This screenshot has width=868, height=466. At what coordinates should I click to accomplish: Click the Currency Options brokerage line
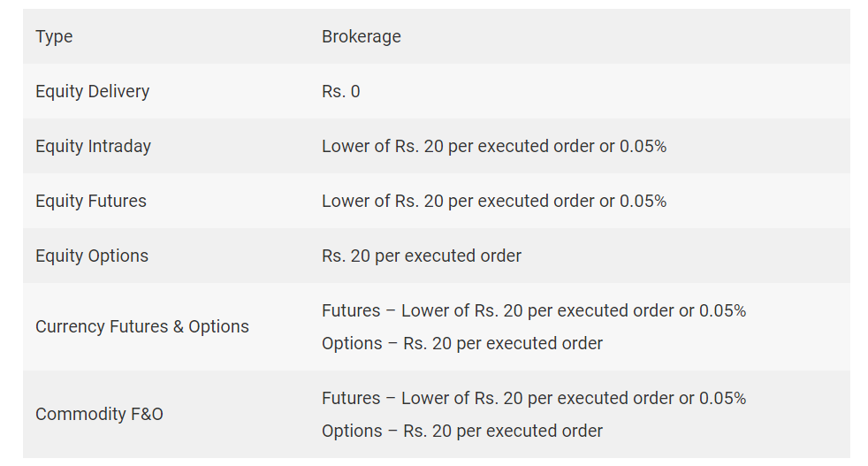coord(461,344)
